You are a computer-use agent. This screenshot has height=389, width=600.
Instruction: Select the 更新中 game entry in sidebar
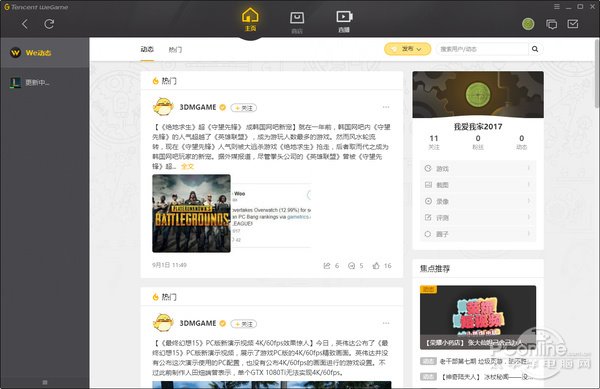tap(45, 82)
